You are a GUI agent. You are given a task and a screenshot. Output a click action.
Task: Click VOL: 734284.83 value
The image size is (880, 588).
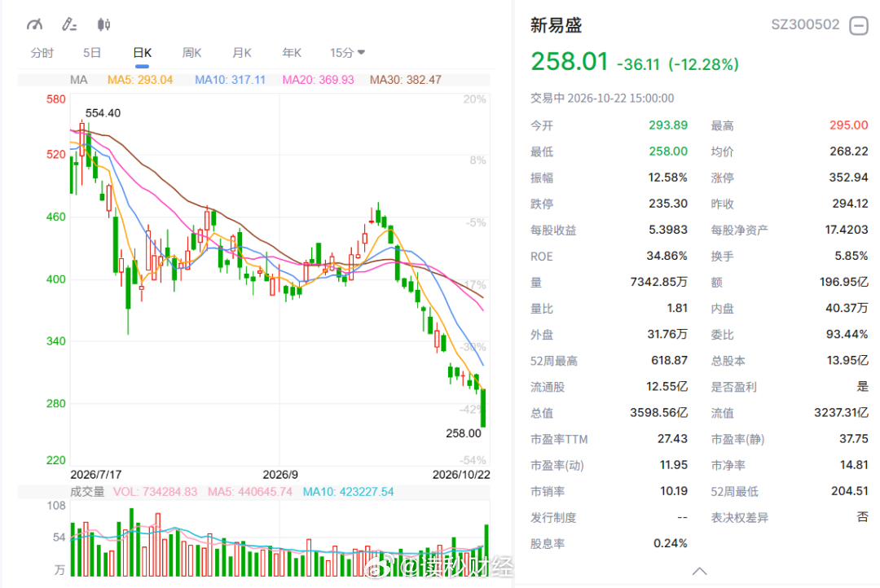pos(156,492)
